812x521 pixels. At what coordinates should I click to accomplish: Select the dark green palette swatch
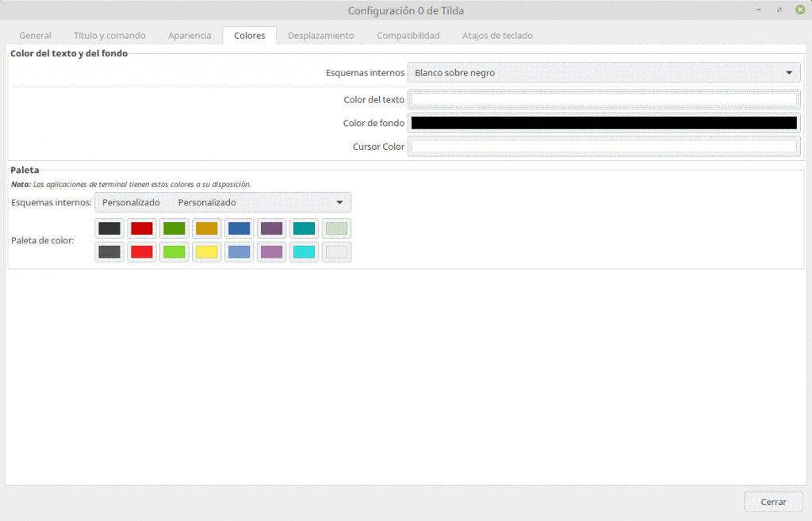[x=174, y=228]
